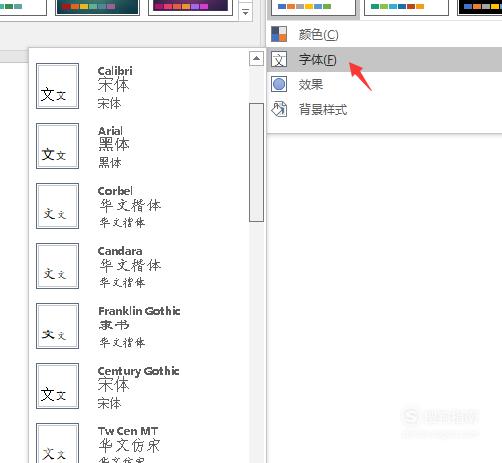502x463 pixels.
Task: Expand the theme gallery more dropdown
Action: 245,12
